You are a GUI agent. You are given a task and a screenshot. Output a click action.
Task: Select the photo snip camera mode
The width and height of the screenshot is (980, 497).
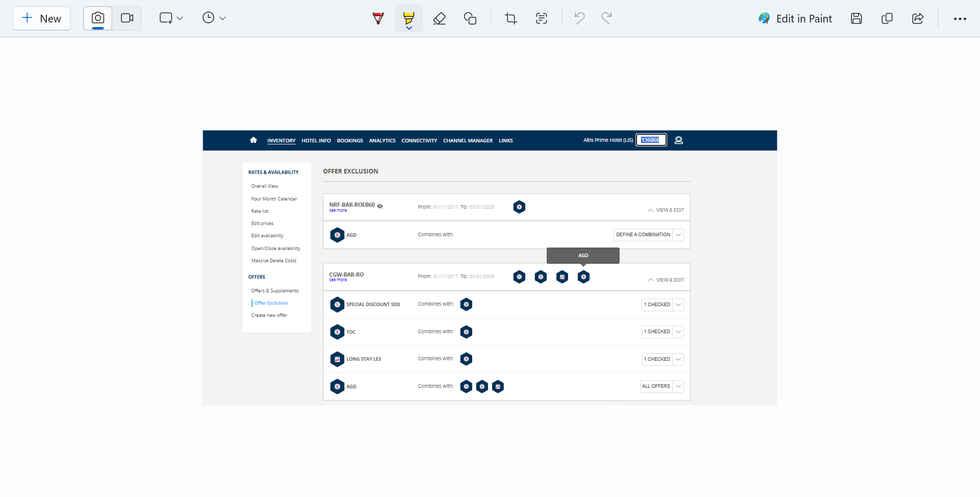coord(98,18)
